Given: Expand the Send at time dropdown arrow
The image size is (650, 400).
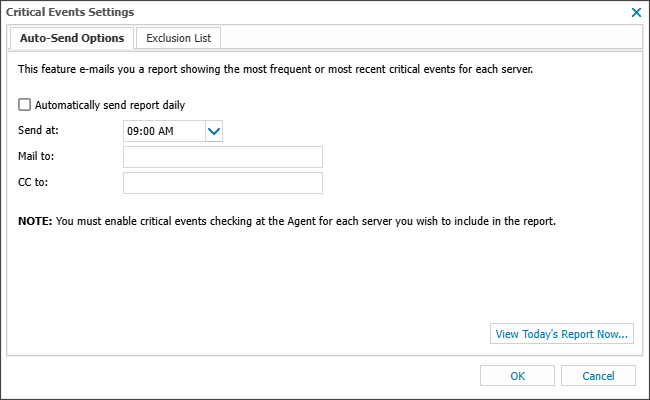Looking at the screenshot, I should tap(213, 131).
